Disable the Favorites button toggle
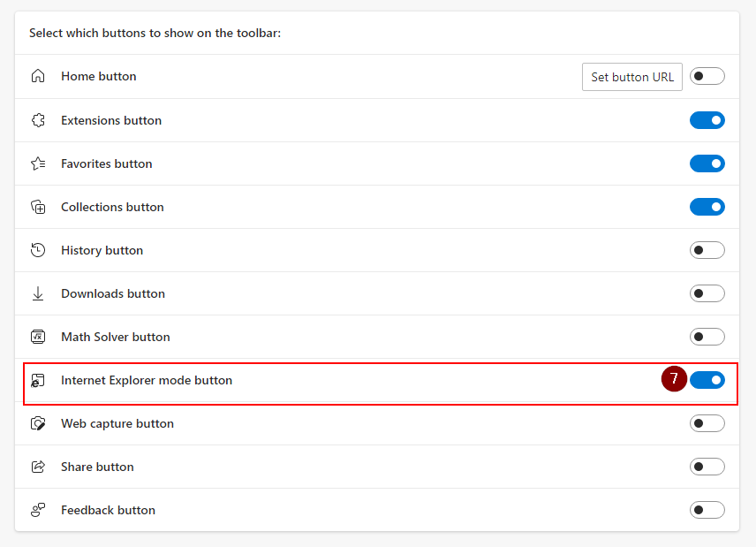The height and width of the screenshot is (547, 756). [x=707, y=163]
